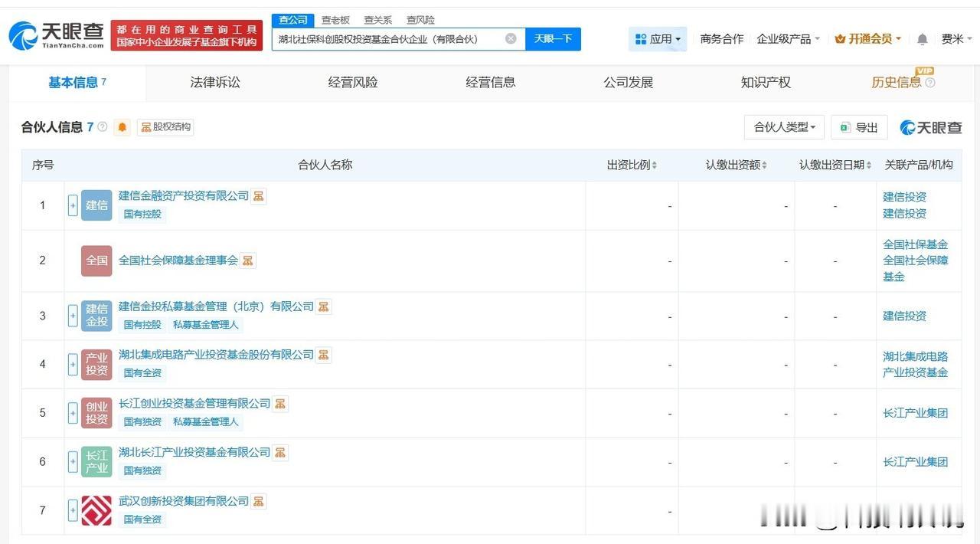The width and height of the screenshot is (980, 544).
Task: Open the help question mark beside 合伙人信息 7
Action: click(103, 127)
